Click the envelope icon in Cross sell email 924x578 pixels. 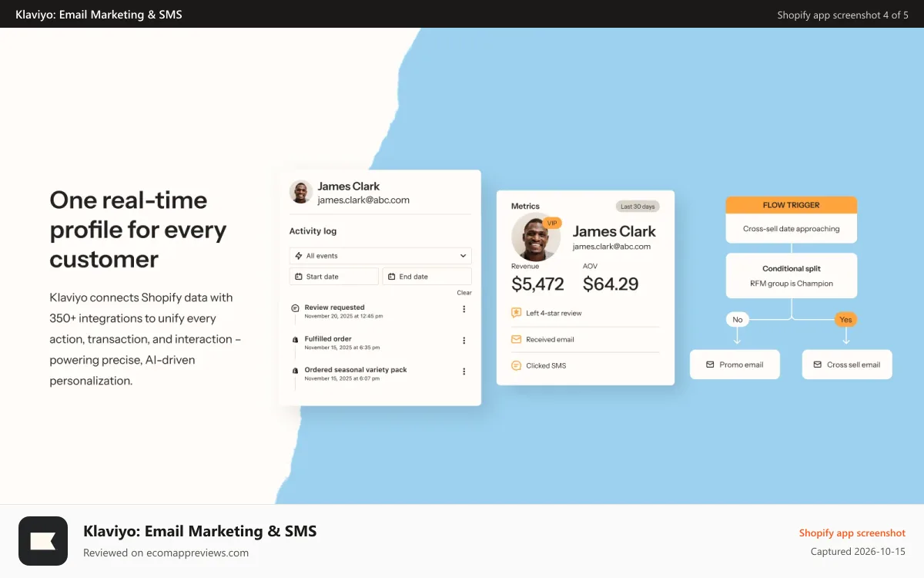coord(819,365)
